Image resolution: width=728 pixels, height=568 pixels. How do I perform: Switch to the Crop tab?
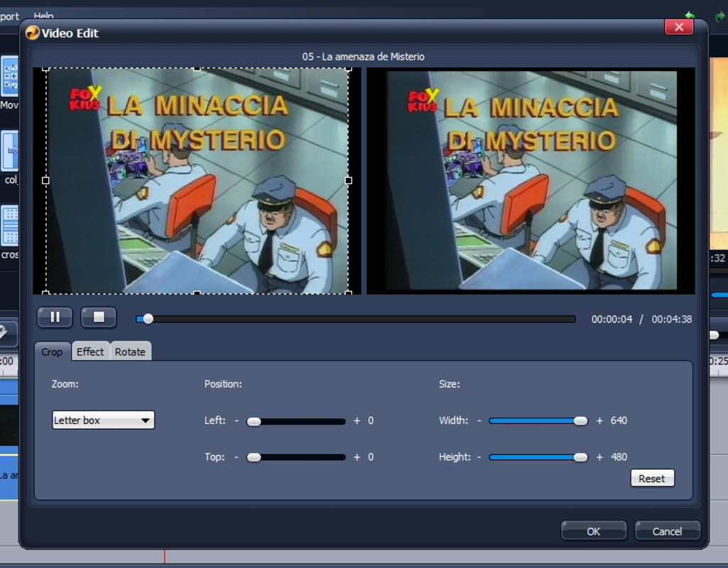click(x=52, y=351)
